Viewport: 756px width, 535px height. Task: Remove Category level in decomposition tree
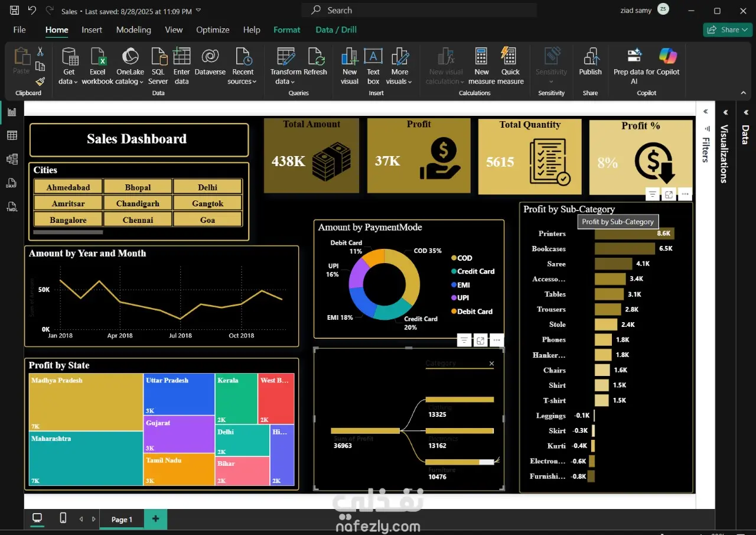pos(491,364)
